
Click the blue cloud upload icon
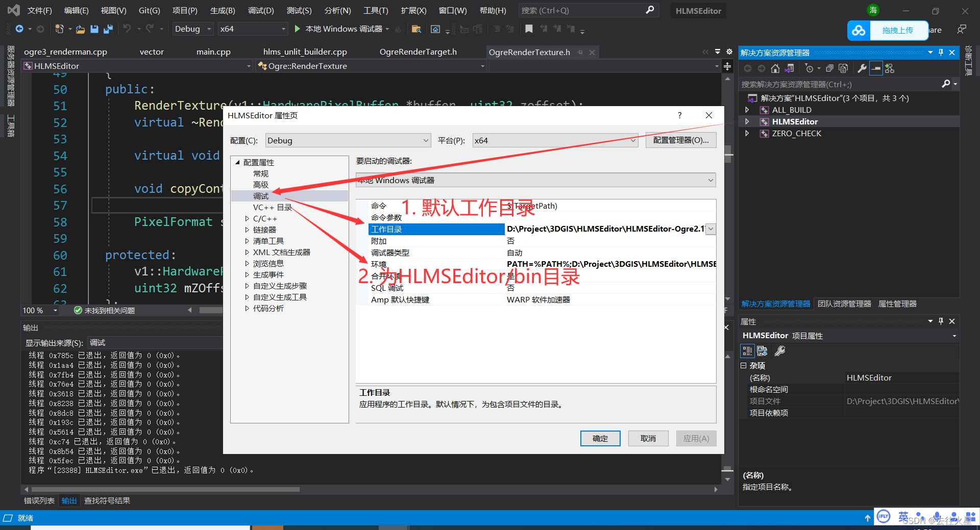(859, 31)
